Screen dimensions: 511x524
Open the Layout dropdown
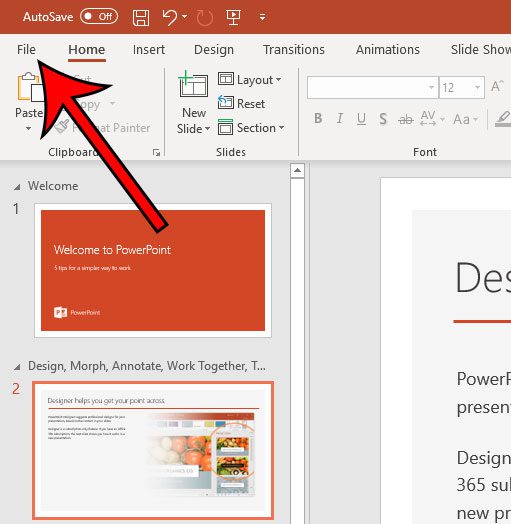pos(249,80)
